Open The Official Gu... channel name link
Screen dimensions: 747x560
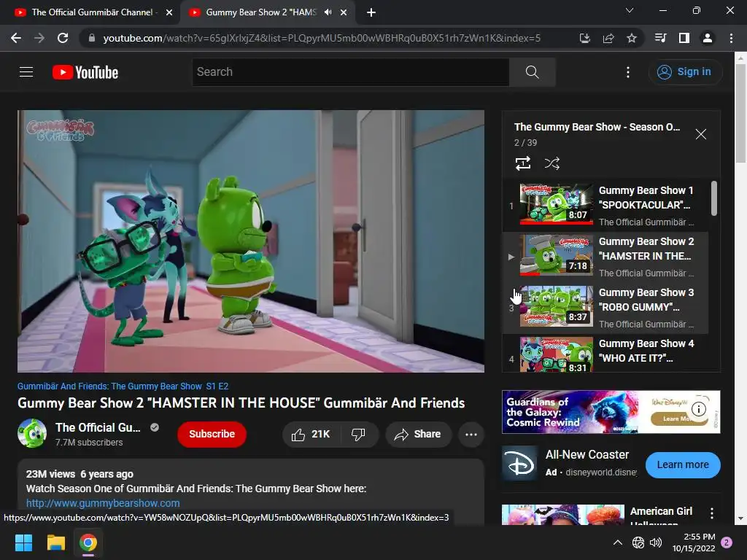pyautogui.click(x=98, y=427)
